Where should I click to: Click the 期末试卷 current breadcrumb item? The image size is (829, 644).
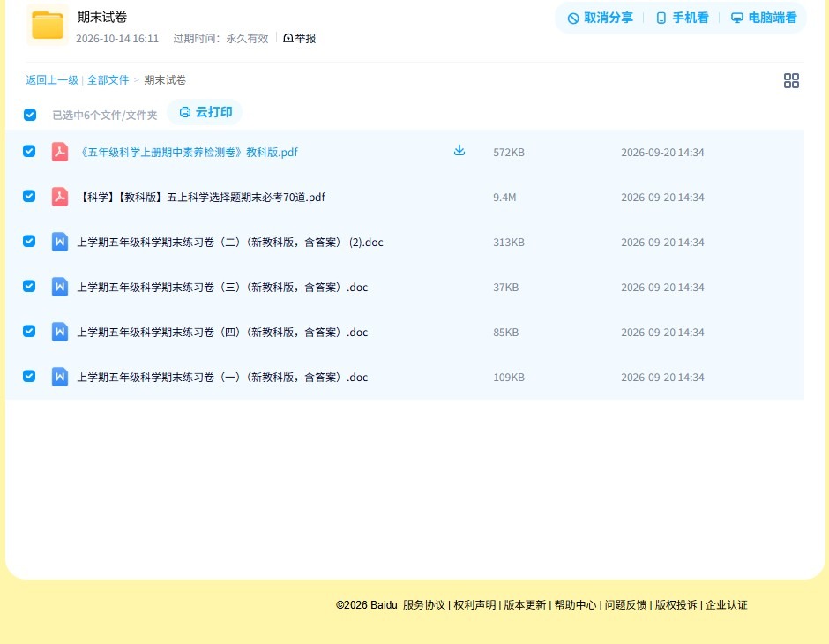click(165, 80)
